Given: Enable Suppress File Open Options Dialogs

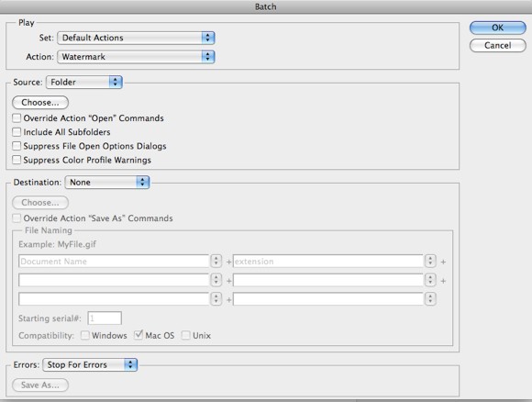Looking at the screenshot, I should point(17,146).
